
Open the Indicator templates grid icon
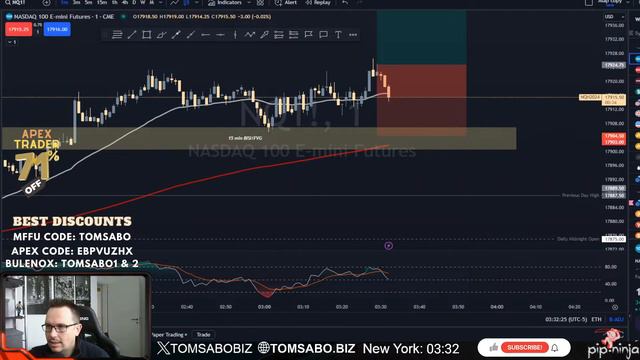(x=260, y=2)
